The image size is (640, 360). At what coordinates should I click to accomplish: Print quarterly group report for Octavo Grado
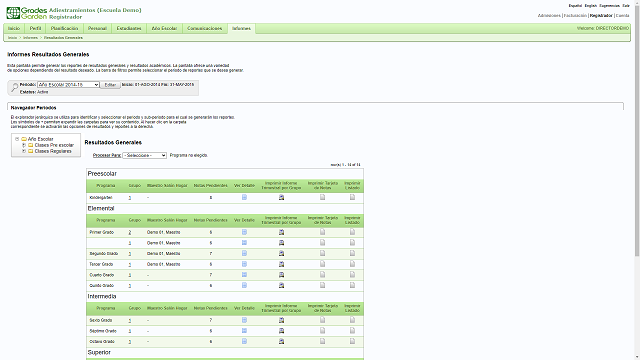(281, 341)
